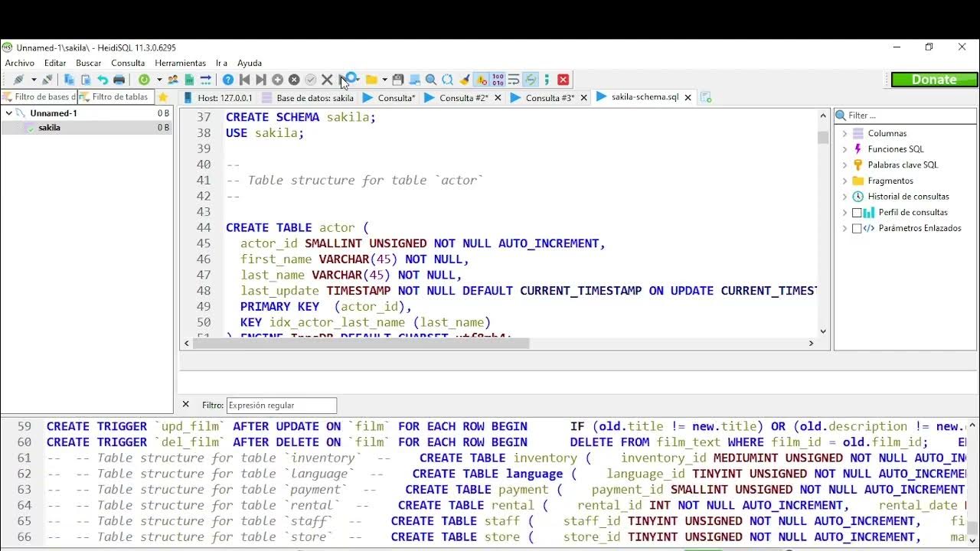Enable the Parámetros Enlazados checkbox
The image size is (980, 551).
857,228
